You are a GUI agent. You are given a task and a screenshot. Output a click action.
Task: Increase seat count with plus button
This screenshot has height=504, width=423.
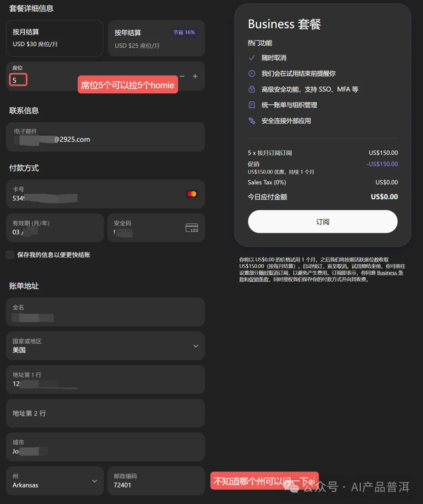(195, 76)
